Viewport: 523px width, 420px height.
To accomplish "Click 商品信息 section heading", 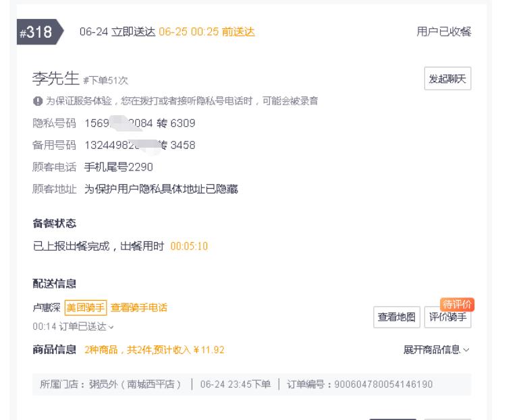I will click(x=55, y=350).
